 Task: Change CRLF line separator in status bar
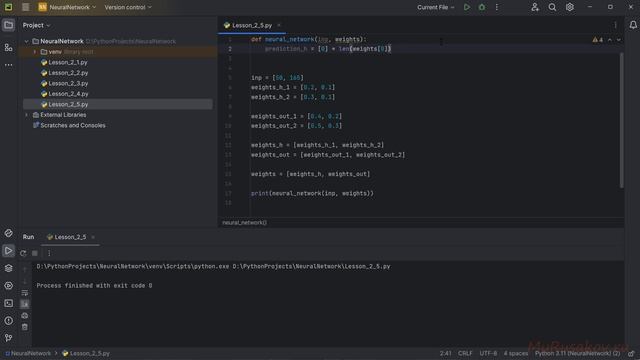coord(465,353)
